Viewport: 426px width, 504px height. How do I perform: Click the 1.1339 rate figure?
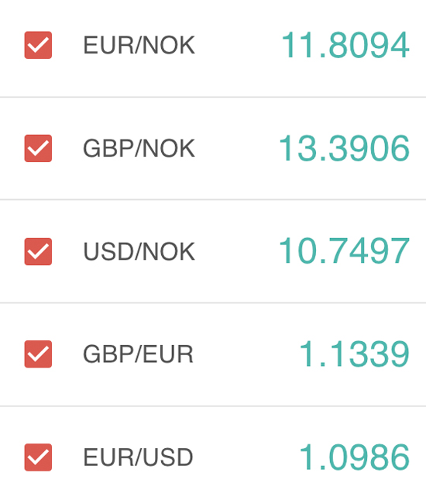click(354, 354)
